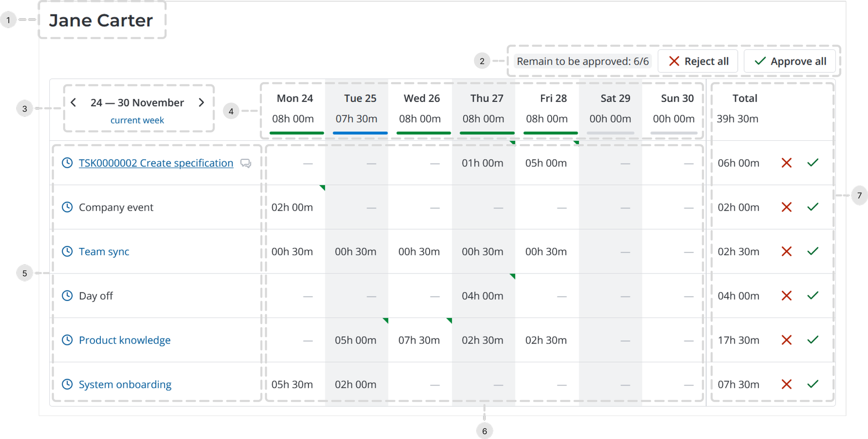Reject the Product knowledge row
This screenshot has height=439, width=868.
[787, 340]
